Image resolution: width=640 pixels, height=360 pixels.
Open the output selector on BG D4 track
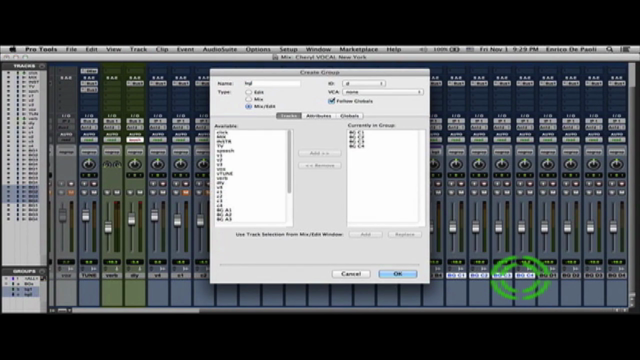(616, 127)
